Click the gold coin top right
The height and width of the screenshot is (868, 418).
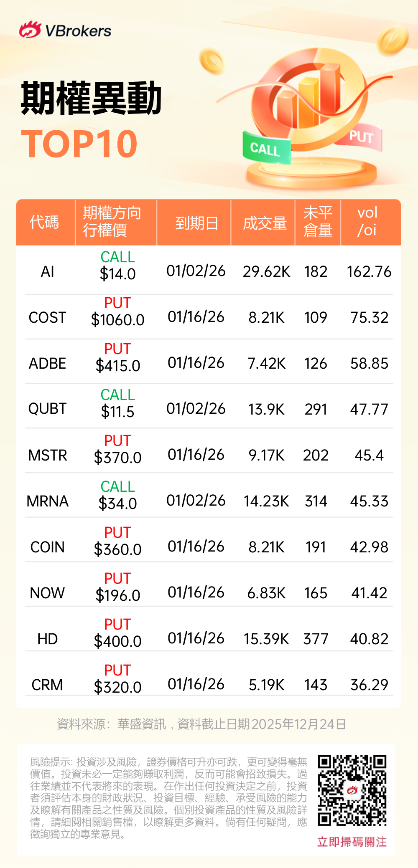click(393, 40)
